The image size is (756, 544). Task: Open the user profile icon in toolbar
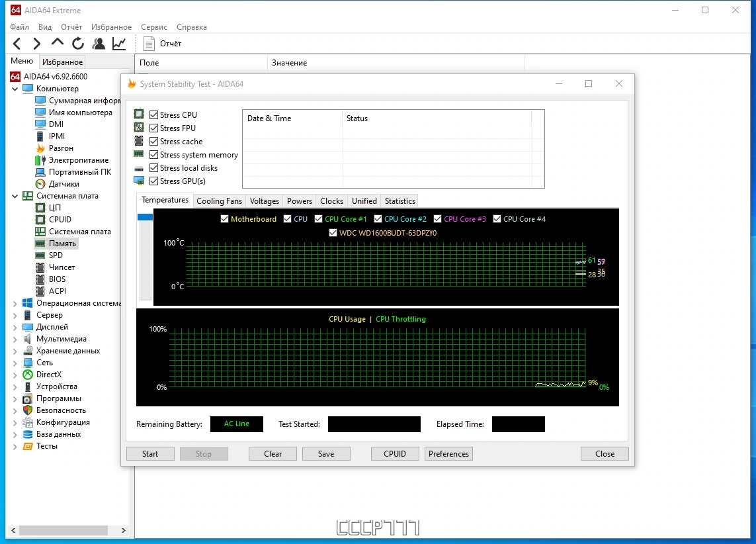[x=99, y=44]
